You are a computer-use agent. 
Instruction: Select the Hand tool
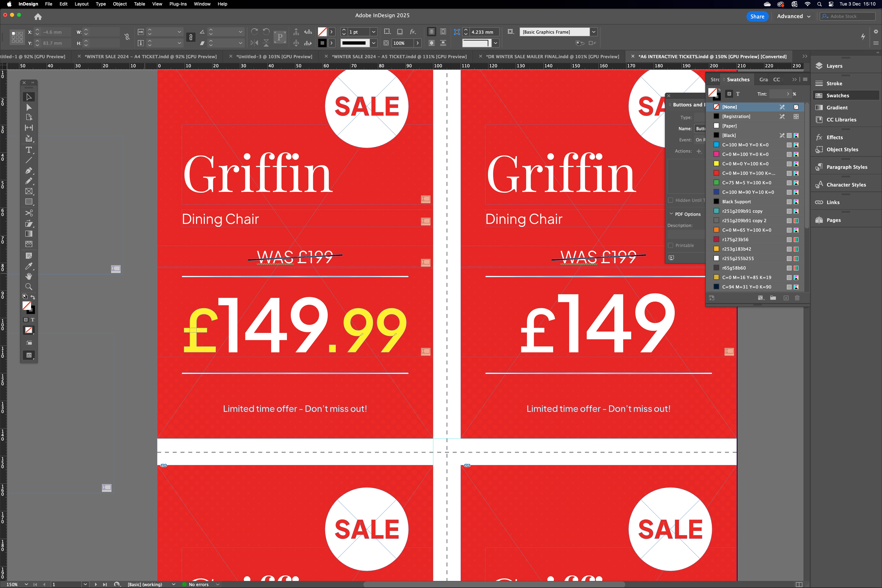29,276
